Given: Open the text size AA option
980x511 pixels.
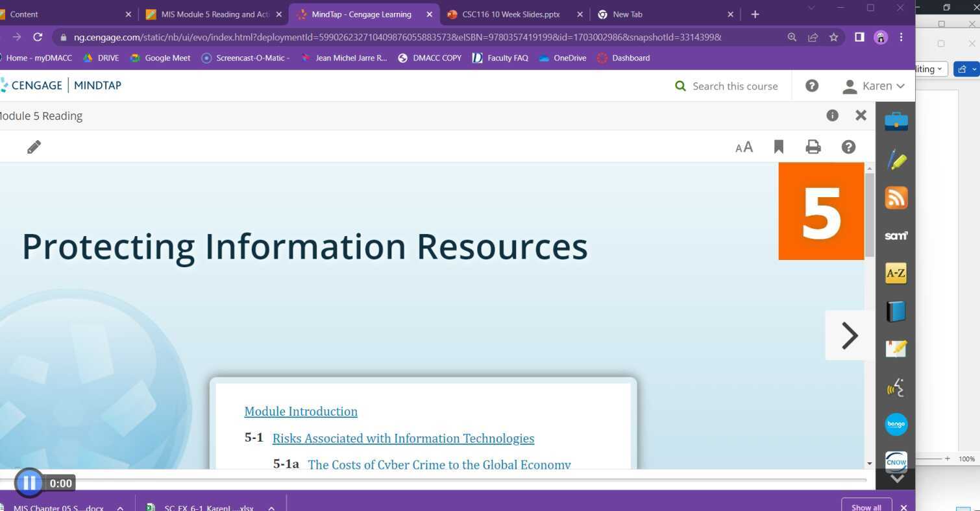Looking at the screenshot, I should [x=744, y=147].
